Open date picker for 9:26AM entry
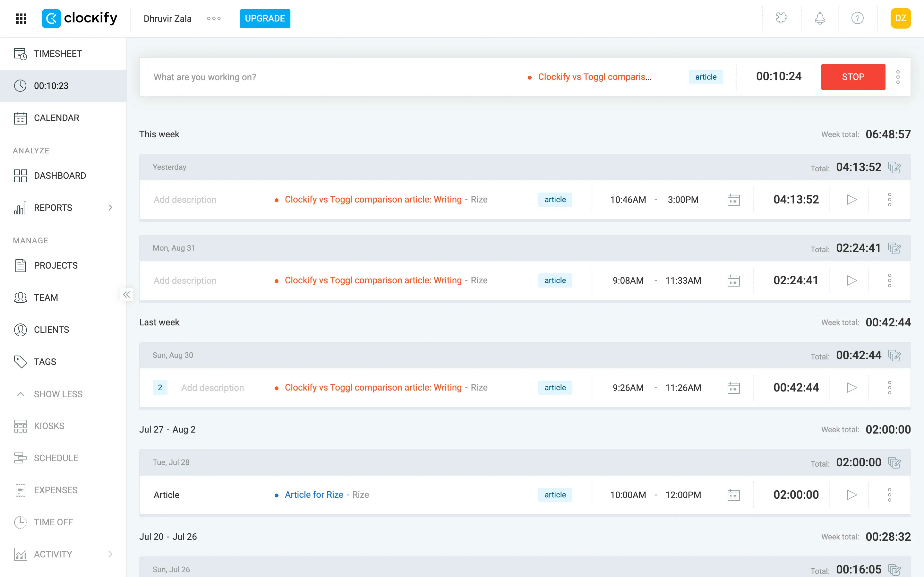Image resolution: width=924 pixels, height=577 pixels. click(733, 388)
